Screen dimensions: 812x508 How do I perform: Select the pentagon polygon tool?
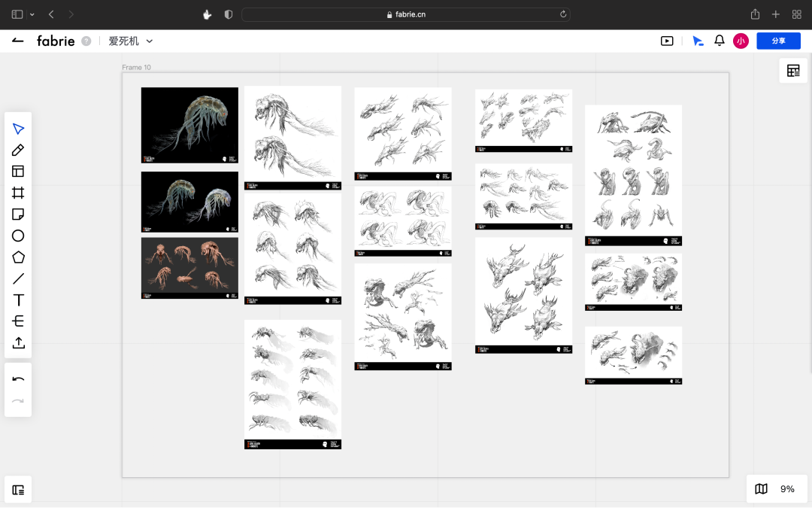pyautogui.click(x=18, y=257)
